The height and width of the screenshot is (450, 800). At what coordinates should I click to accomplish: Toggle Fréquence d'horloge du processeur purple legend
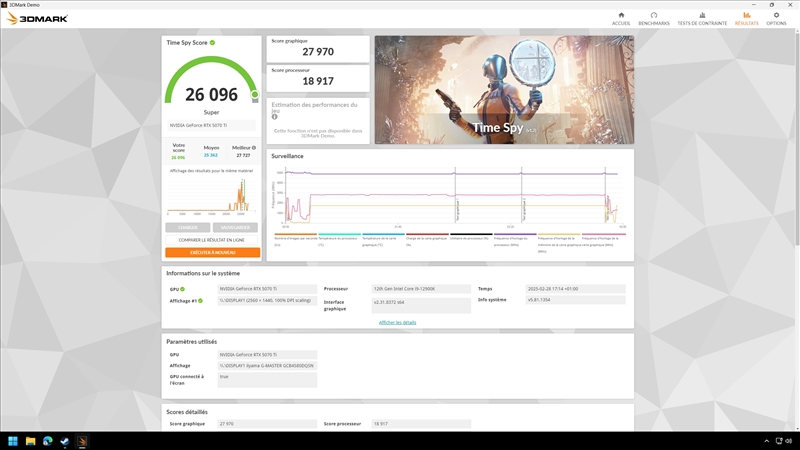(515, 240)
